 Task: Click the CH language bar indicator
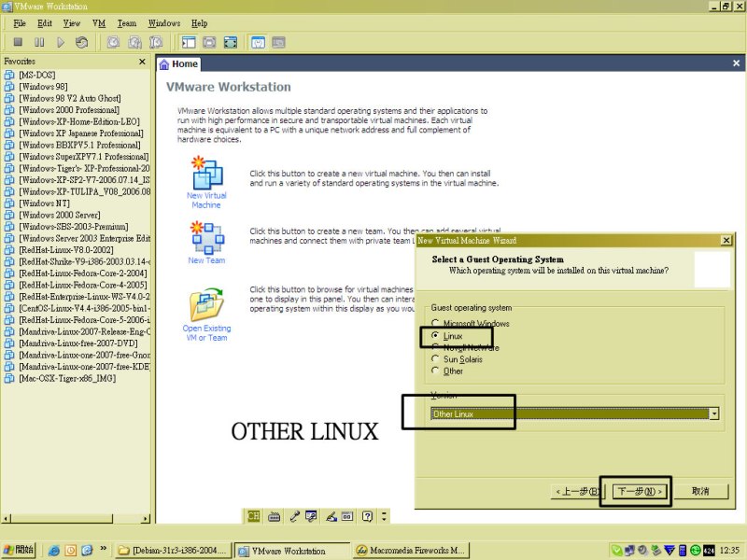click(x=253, y=516)
